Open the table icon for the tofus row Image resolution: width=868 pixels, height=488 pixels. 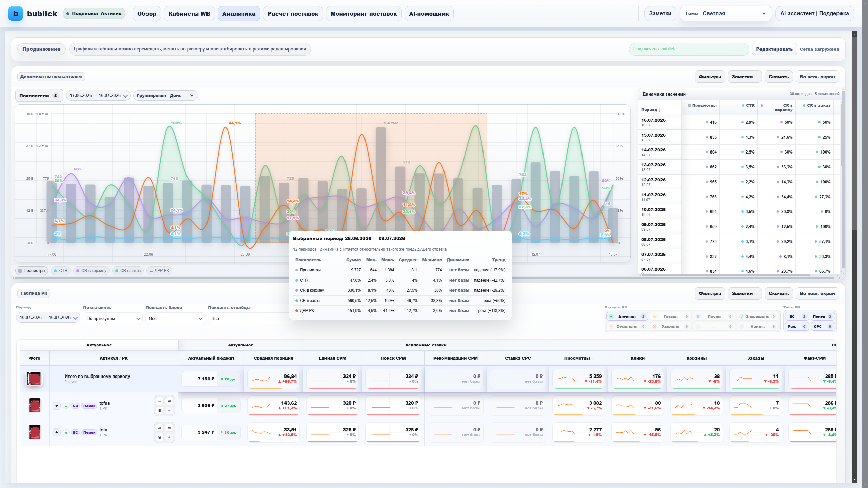tap(169, 401)
